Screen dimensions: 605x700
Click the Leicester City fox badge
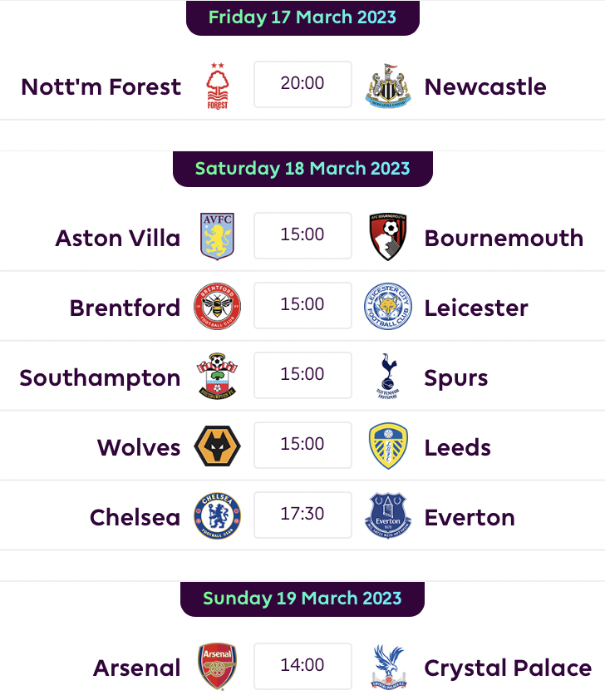(388, 306)
